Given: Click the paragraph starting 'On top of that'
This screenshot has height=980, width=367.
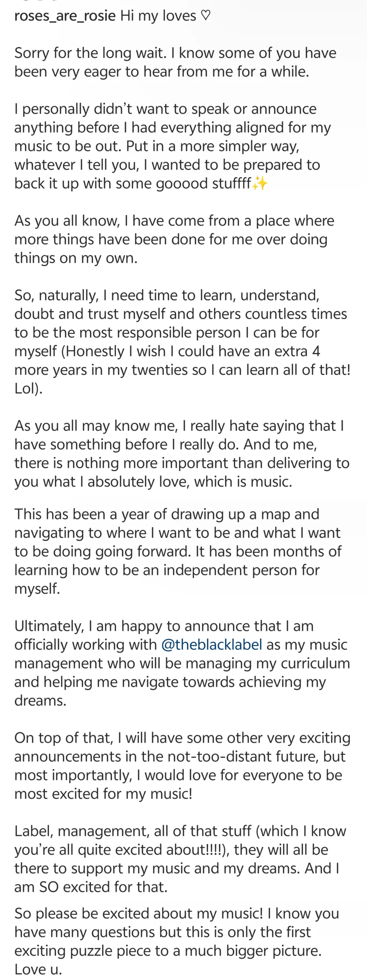Looking at the screenshot, I should pyautogui.click(x=182, y=766).
